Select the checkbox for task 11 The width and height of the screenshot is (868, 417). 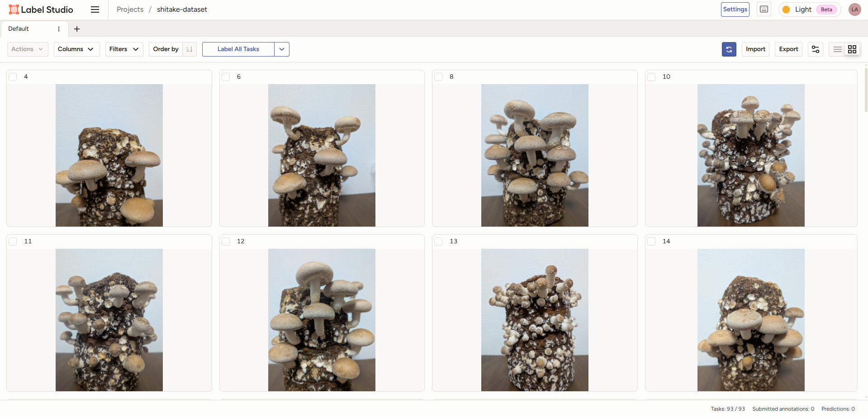pyautogui.click(x=13, y=242)
